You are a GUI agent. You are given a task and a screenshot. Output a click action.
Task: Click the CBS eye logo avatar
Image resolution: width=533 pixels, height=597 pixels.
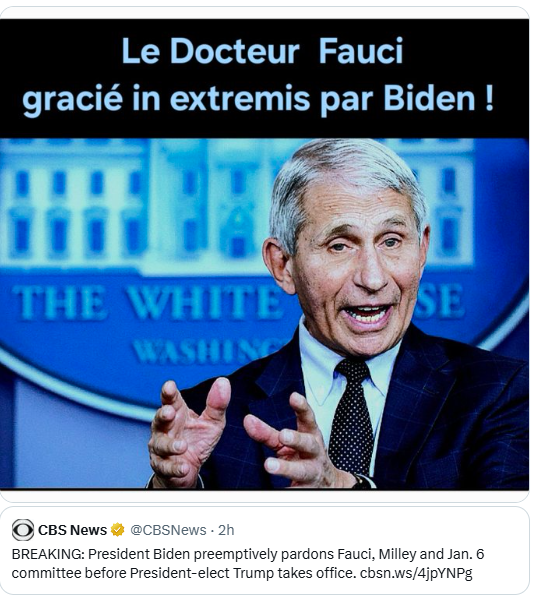click(x=23, y=530)
